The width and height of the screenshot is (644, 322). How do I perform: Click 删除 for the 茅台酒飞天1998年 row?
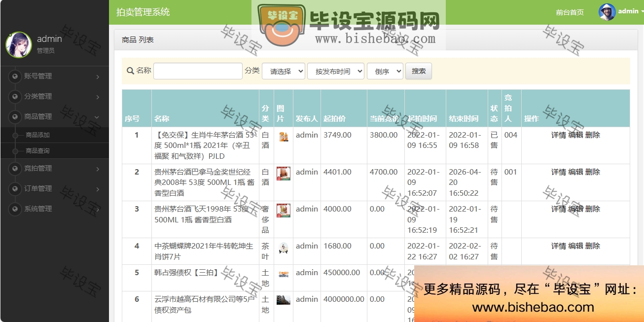pyautogui.click(x=593, y=209)
